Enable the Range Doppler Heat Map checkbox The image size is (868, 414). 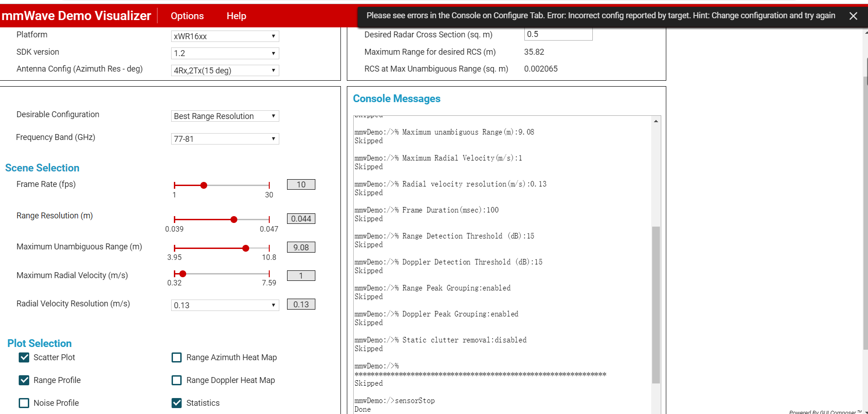pos(177,380)
